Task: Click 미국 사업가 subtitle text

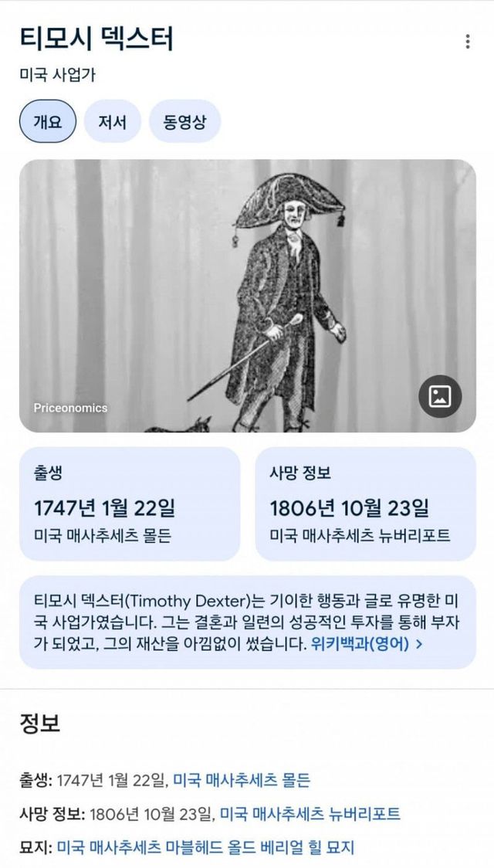Action: tap(58, 75)
